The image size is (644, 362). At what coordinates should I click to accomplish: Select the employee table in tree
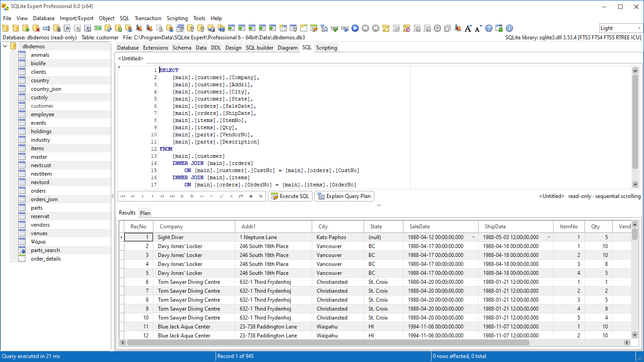(42, 114)
